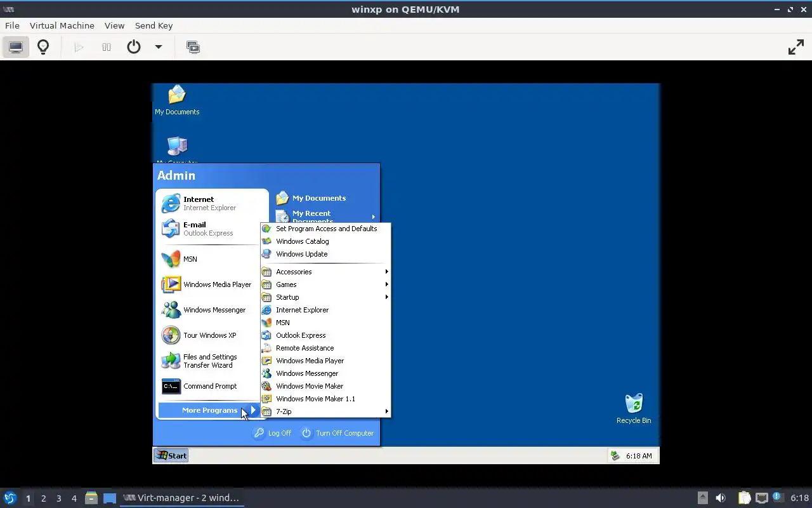The height and width of the screenshot is (508, 812).
Task: Click the Recycle Bin desktop icon
Action: coord(634,409)
